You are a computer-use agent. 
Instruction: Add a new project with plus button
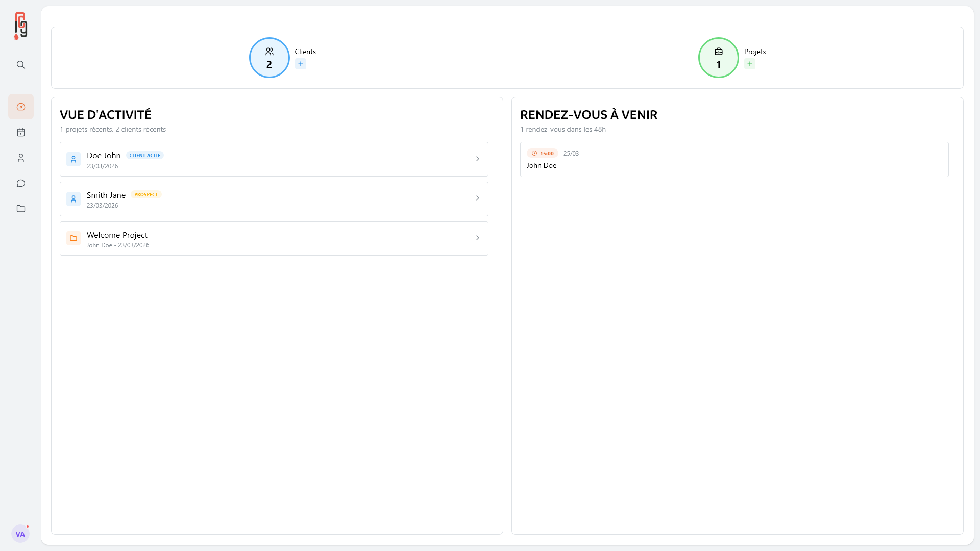pyautogui.click(x=750, y=64)
